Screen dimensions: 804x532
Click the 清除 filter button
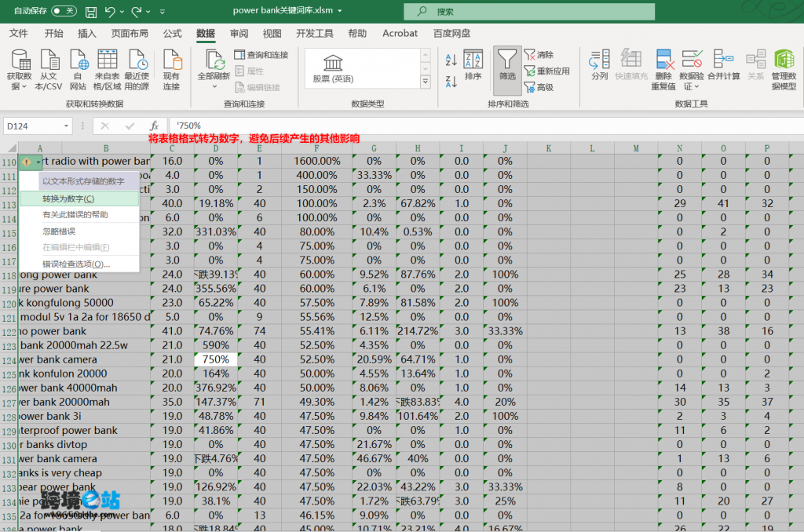click(x=539, y=55)
